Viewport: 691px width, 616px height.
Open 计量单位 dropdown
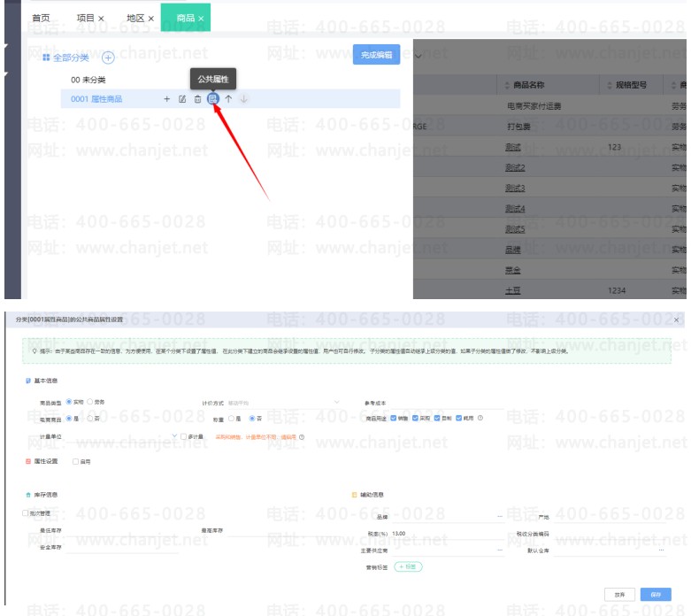pyautogui.click(x=122, y=436)
